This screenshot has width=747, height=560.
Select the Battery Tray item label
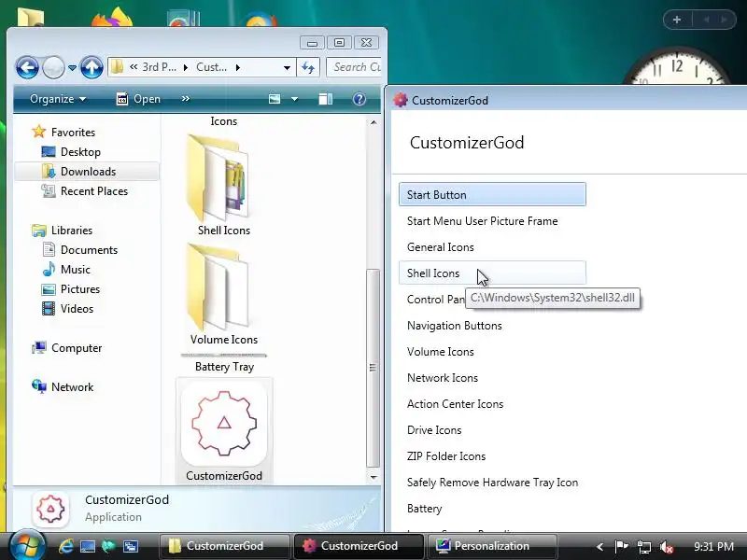pos(224,367)
